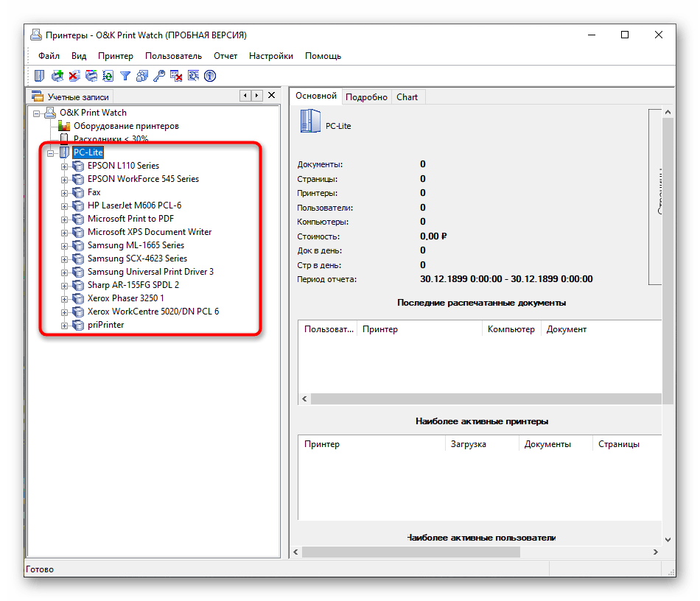Click Компьютер column header in documents table
Image resolution: width=700 pixels, height=601 pixels.
[x=511, y=329]
